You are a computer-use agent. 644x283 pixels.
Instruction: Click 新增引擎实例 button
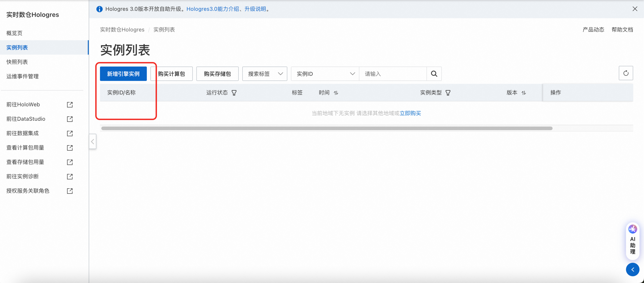[x=123, y=74]
